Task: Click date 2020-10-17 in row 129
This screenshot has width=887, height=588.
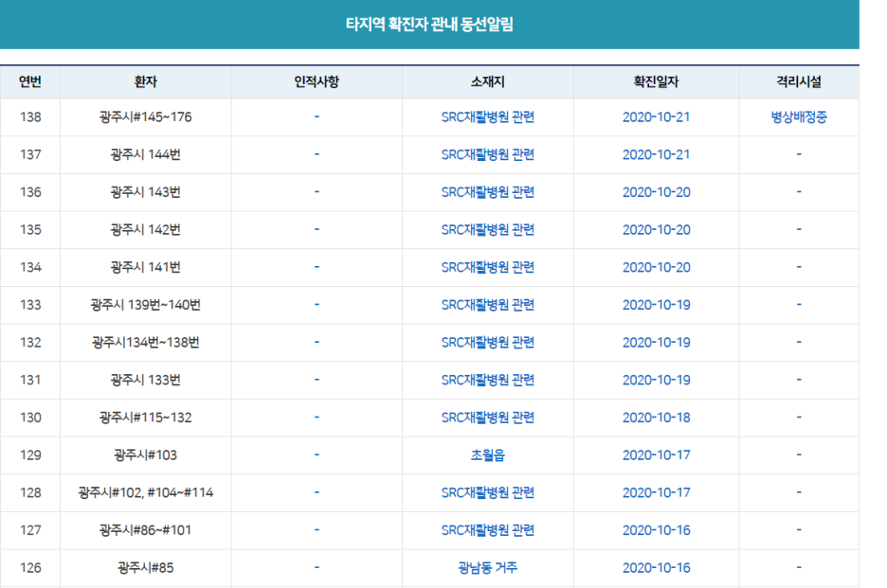Action: pos(656,455)
